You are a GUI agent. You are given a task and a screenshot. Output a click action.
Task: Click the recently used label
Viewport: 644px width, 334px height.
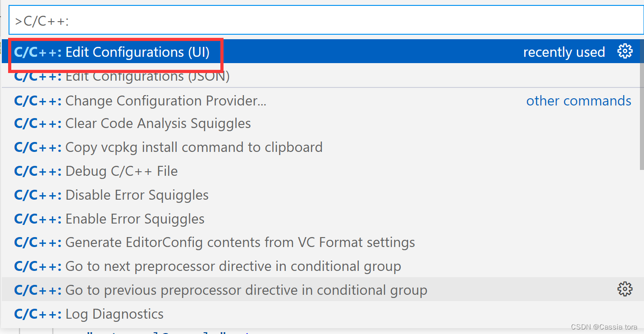click(x=564, y=52)
